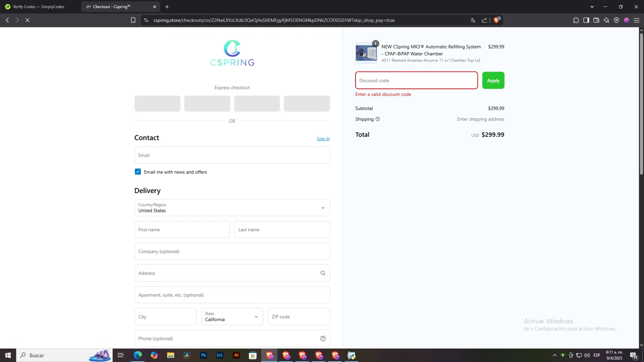Viewport: 644px width, 362px height.
Task: Click the Log in link
Action: (x=323, y=139)
